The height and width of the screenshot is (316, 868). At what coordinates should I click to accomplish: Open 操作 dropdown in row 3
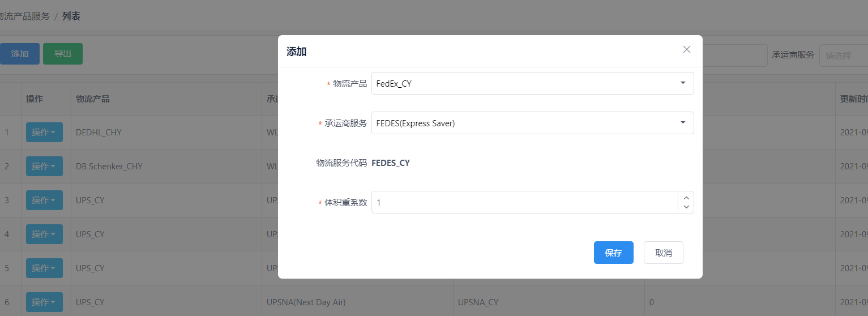(44, 200)
